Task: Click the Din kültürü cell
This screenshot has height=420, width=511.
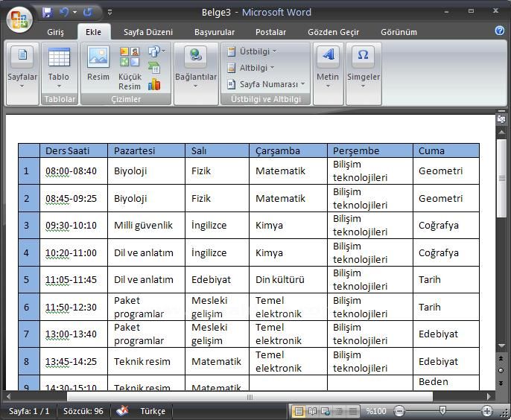Action: click(x=288, y=279)
